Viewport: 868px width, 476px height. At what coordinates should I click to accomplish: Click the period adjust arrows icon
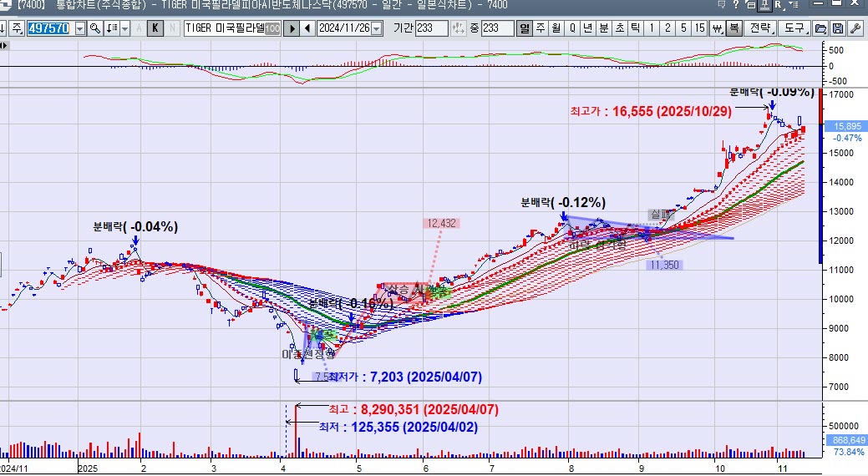[459, 28]
